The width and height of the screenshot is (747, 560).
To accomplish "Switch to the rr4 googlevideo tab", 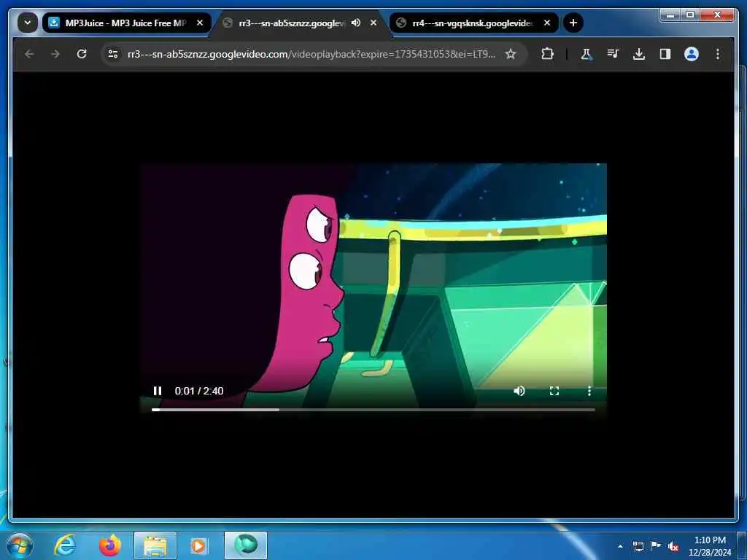I will pyautogui.click(x=473, y=23).
